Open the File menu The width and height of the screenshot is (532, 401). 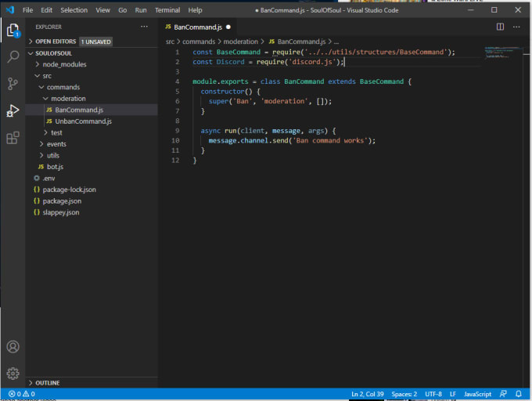point(28,10)
